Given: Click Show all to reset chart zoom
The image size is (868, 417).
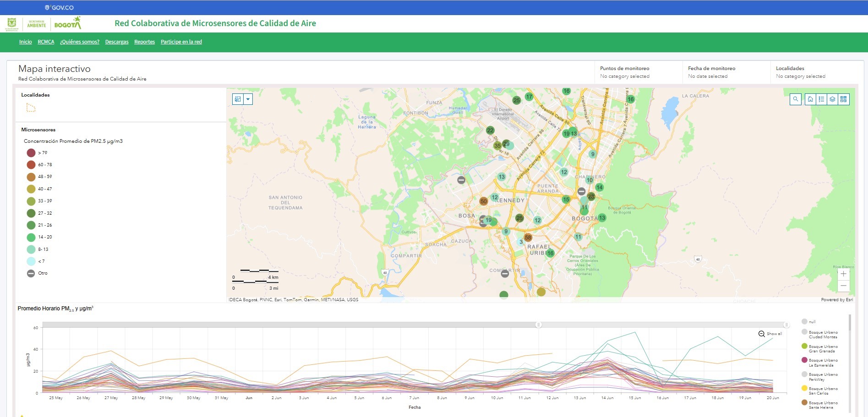Looking at the screenshot, I should pos(770,334).
